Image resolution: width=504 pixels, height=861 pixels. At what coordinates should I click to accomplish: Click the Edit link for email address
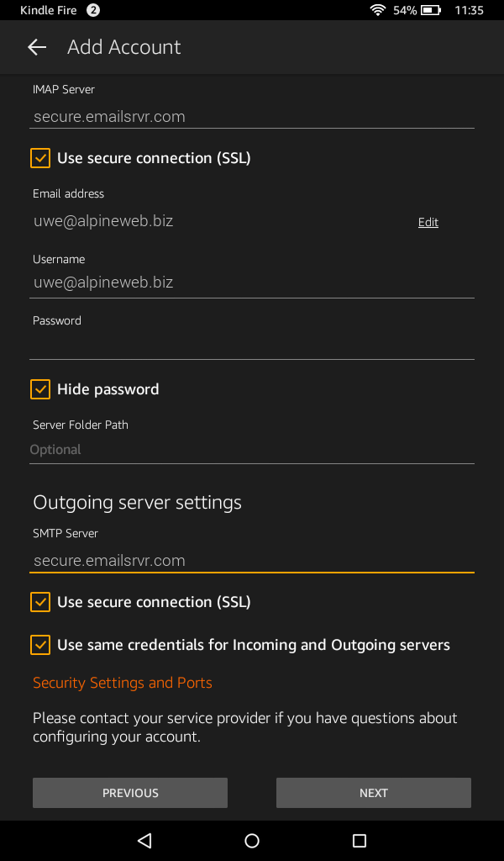tap(428, 222)
